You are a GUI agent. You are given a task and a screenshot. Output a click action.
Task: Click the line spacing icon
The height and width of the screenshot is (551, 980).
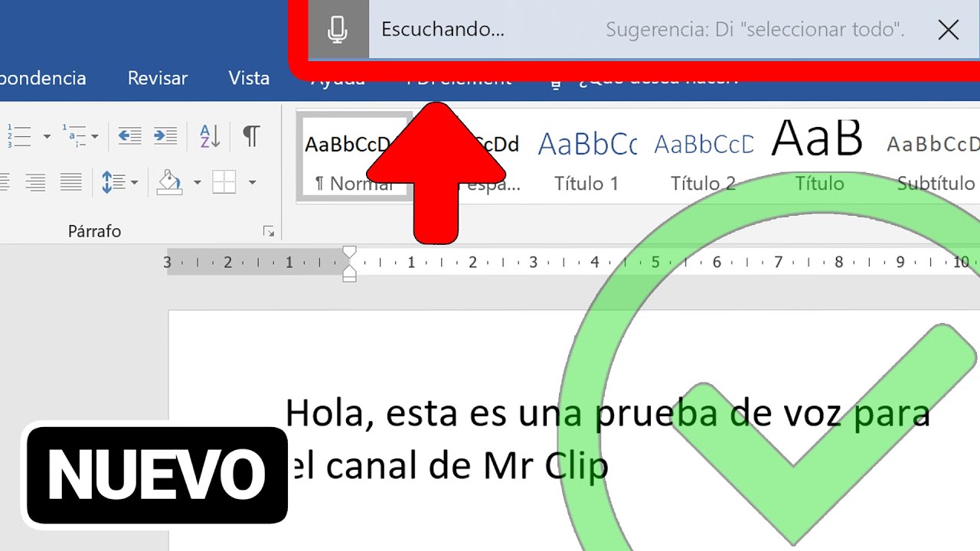pyautogui.click(x=114, y=182)
